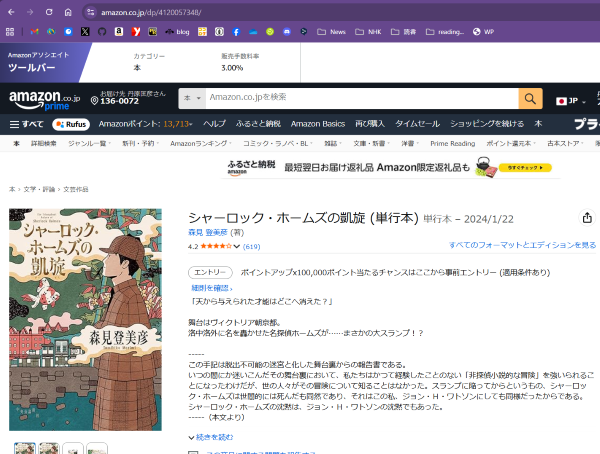Click すべてのフォーマットとエディションを見る link
600x454 pixels.
pyautogui.click(x=522, y=245)
